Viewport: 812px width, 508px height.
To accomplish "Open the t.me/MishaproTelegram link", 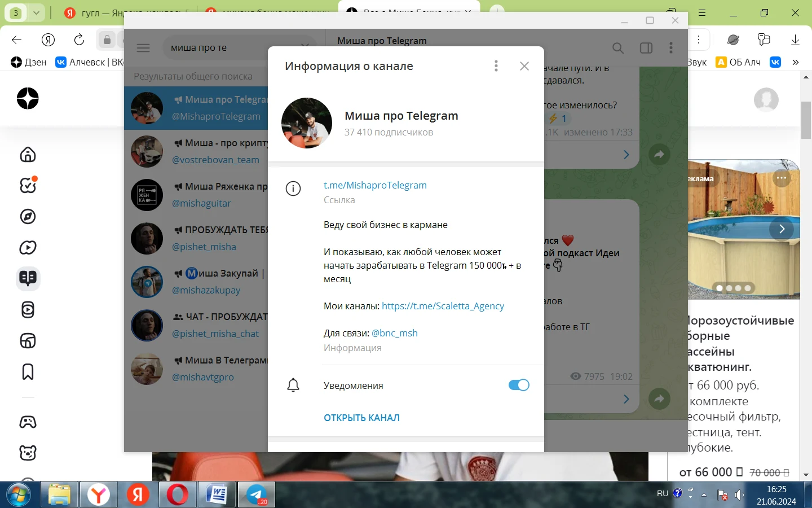I will 375,185.
